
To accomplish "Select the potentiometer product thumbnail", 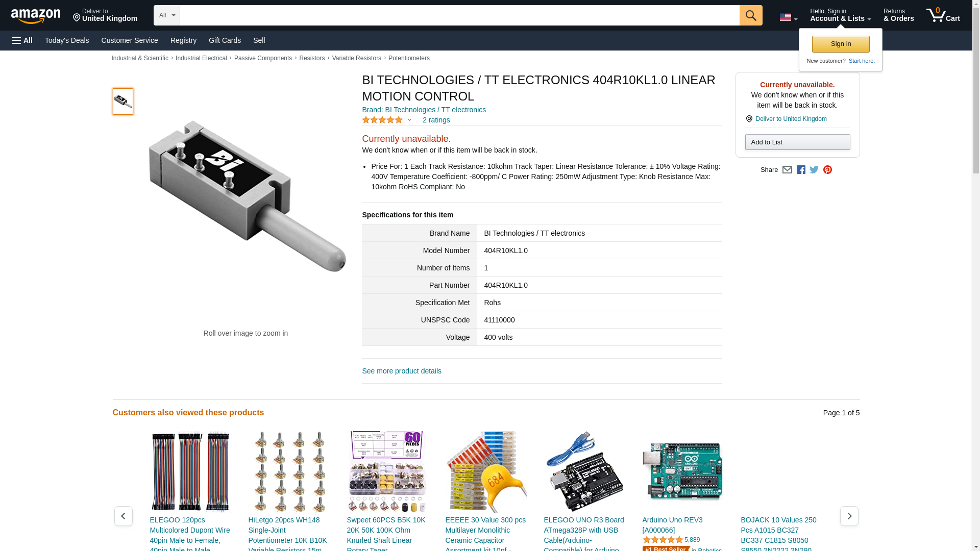I will [123, 101].
